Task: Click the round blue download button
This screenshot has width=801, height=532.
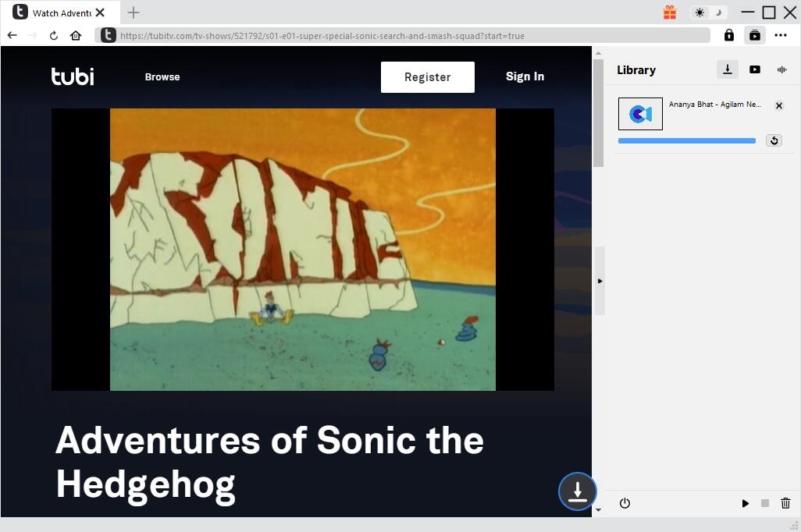Action: click(x=577, y=491)
